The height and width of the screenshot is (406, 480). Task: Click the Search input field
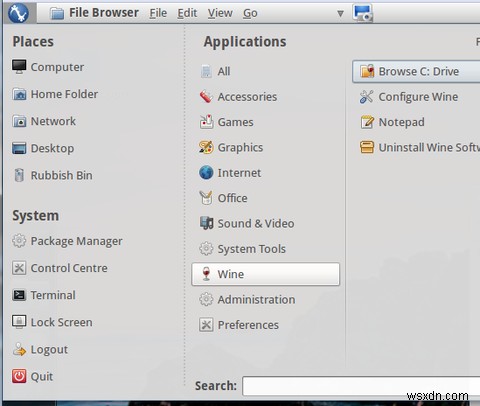[361, 386]
